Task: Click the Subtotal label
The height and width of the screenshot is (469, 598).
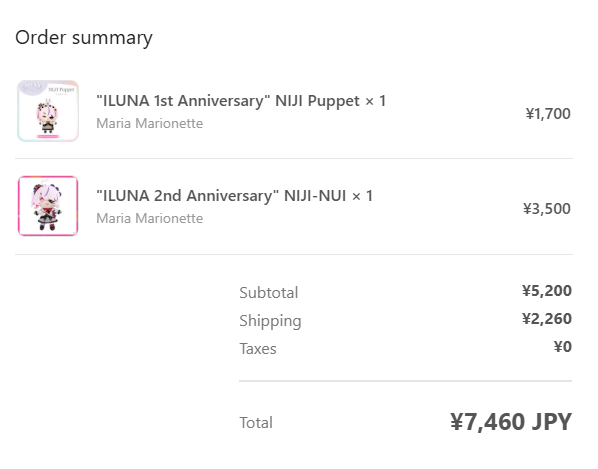Action: pyautogui.click(x=268, y=293)
